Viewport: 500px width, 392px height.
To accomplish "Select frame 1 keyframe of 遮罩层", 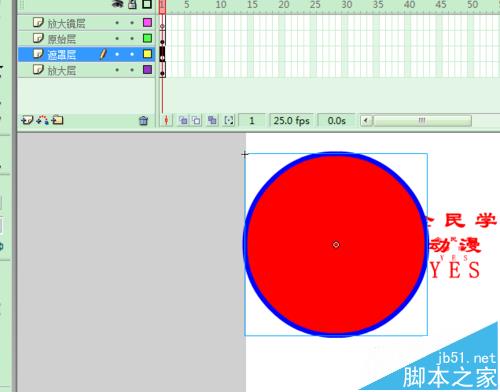I will point(162,54).
